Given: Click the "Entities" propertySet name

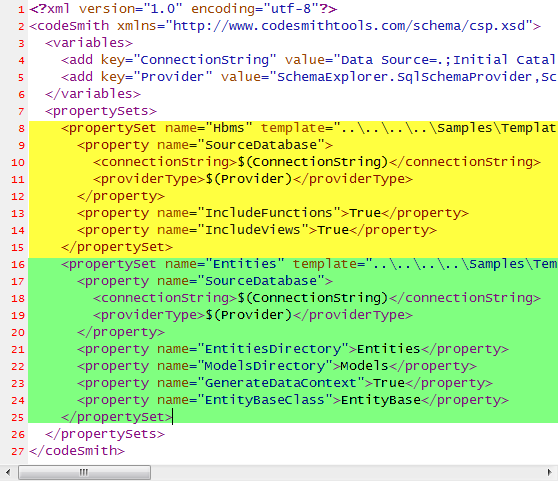Looking at the screenshot, I should point(244,264).
